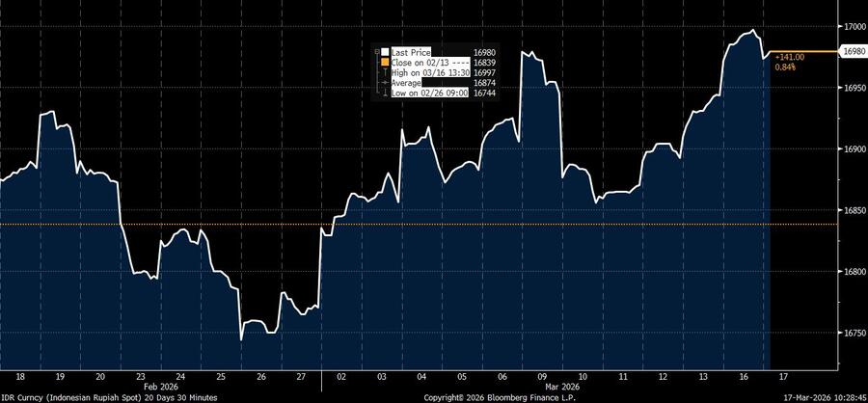Click the IDR Curncy chart title text
The image size is (868, 403).
tap(108, 396)
